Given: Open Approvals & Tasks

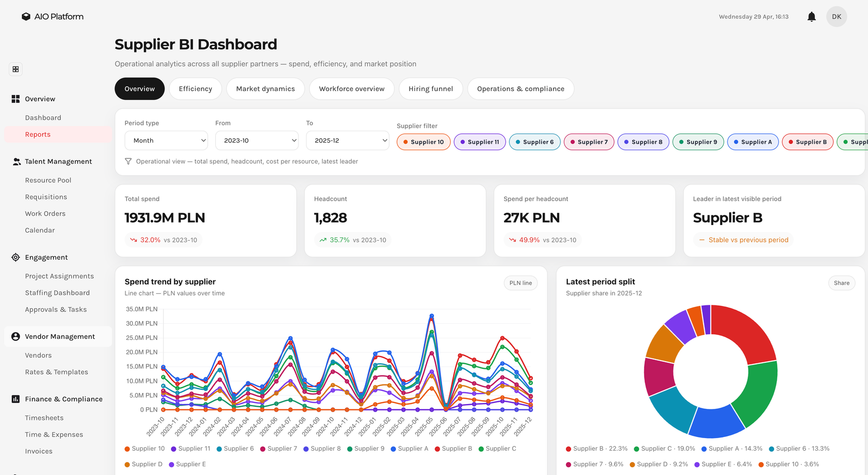Looking at the screenshot, I should click(56, 310).
